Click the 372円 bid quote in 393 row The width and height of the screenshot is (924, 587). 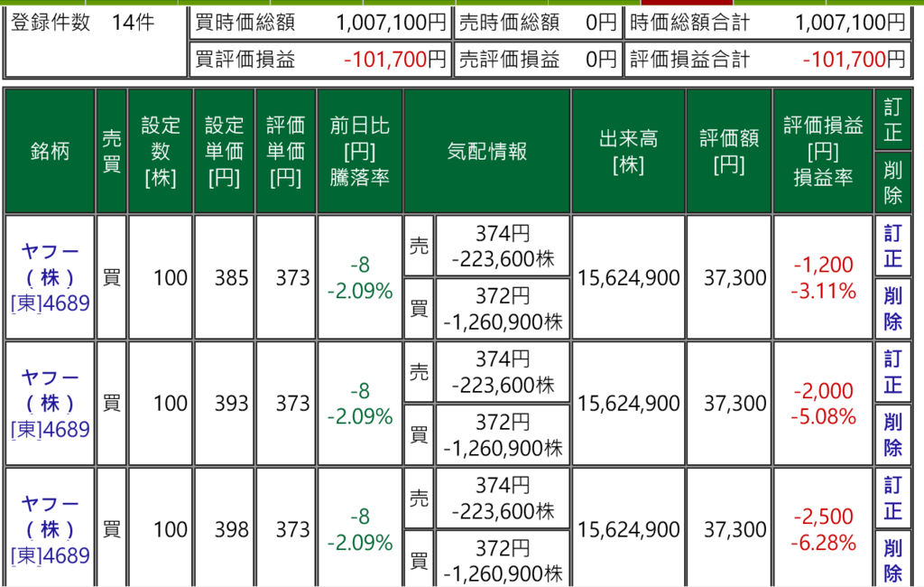503,434
